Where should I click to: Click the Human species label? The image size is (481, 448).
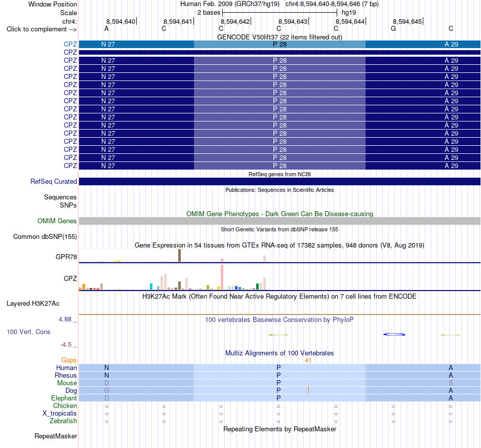(66, 368)
